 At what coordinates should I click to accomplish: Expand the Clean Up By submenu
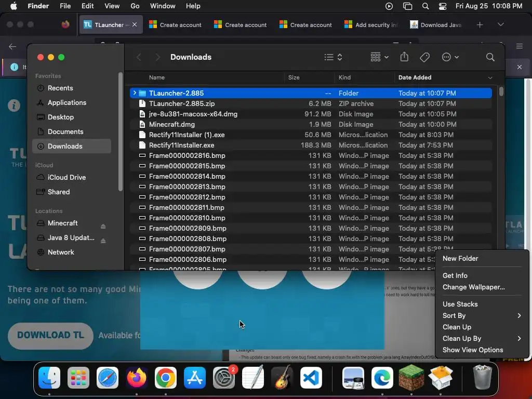(482, 338)
